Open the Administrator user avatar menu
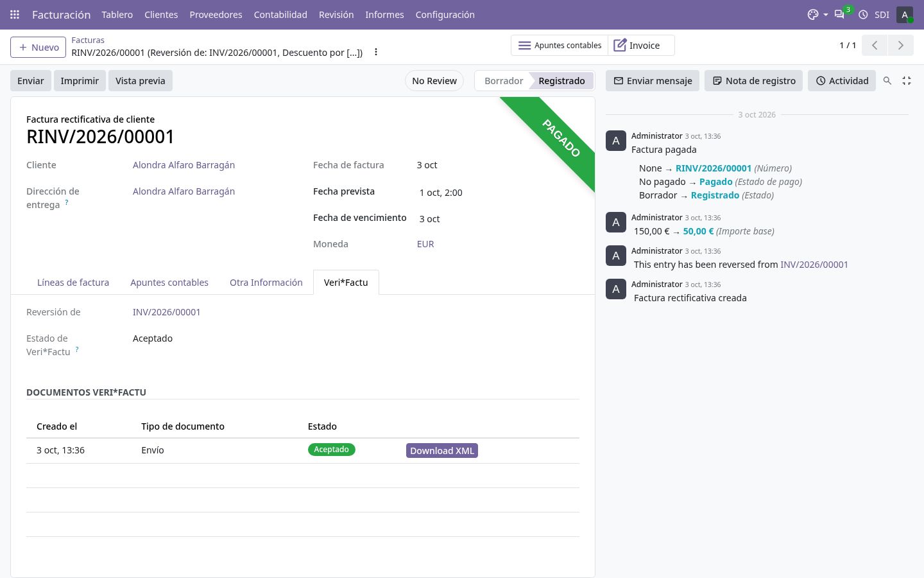 (x=905, y=14)
